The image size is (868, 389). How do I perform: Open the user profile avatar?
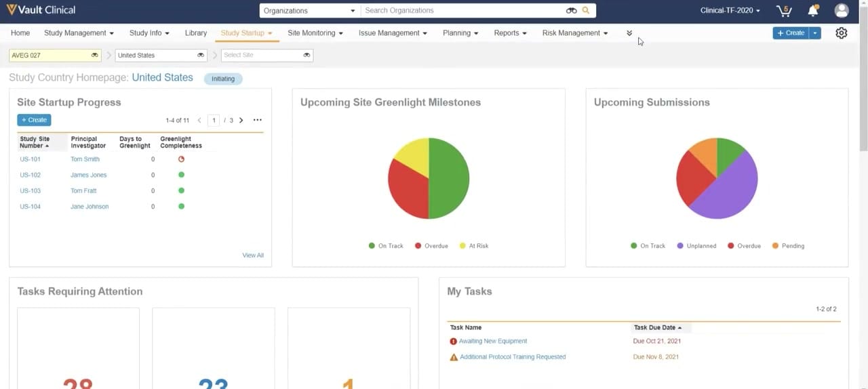tap(842, 11)
